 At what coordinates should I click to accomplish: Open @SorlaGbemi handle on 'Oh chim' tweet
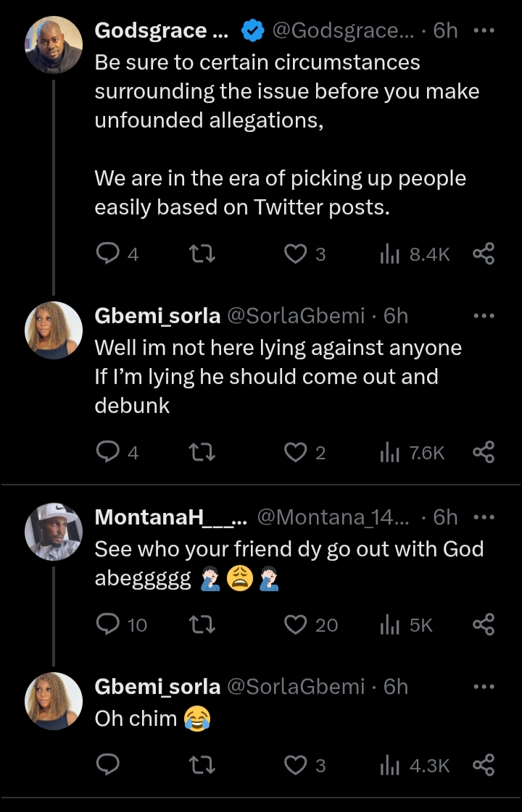(296, 686)
